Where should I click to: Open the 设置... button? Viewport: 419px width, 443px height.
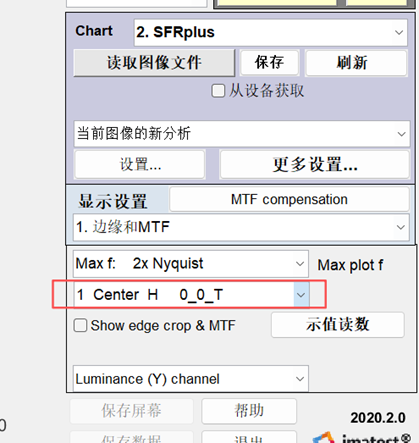pyautogui.click(x=140, y=165)
